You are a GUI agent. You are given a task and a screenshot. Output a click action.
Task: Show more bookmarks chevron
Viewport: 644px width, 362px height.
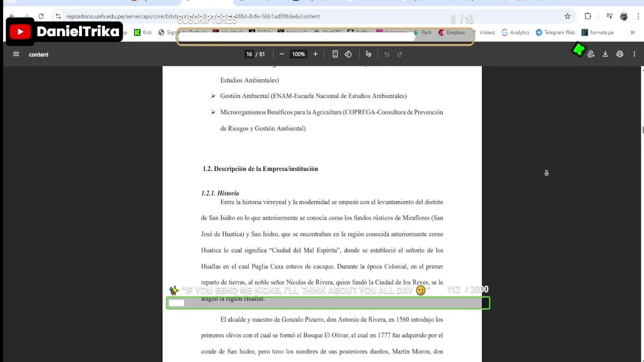[632, 32]
